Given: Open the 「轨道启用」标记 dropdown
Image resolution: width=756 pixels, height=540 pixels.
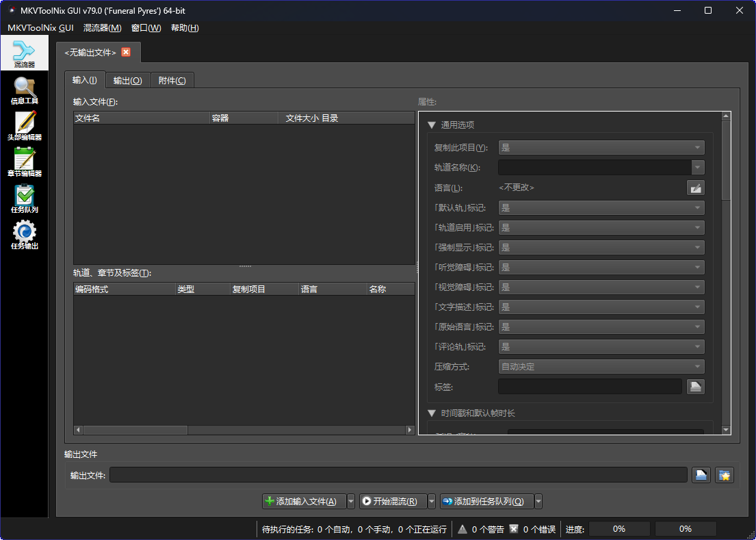Looking at the screenshot, I should pos(601,228).
